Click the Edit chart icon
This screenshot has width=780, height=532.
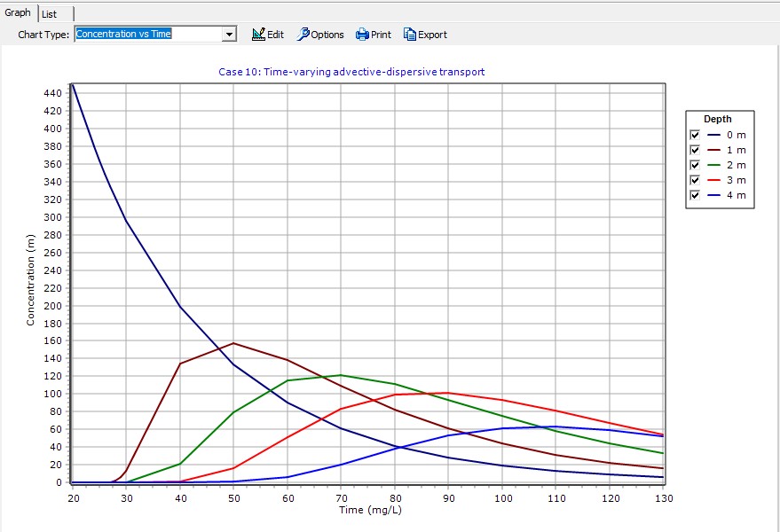pyautogui.click(x=258, y=35)
